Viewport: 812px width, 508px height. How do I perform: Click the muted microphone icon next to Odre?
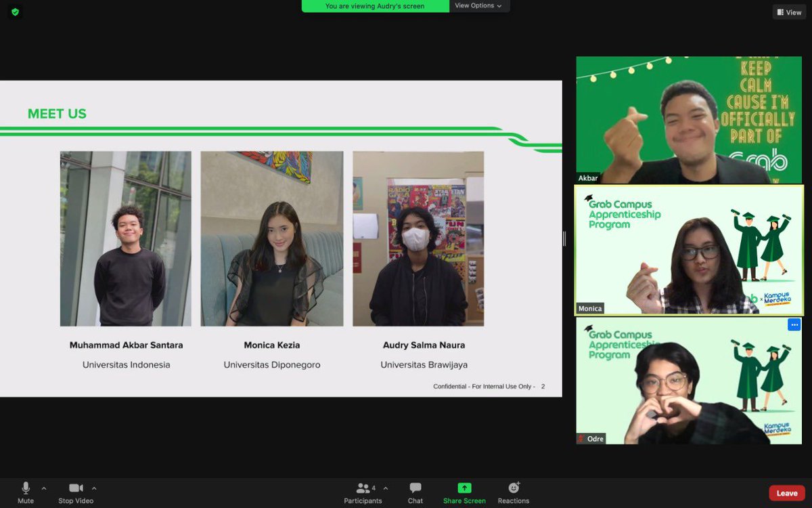point(581,439)
